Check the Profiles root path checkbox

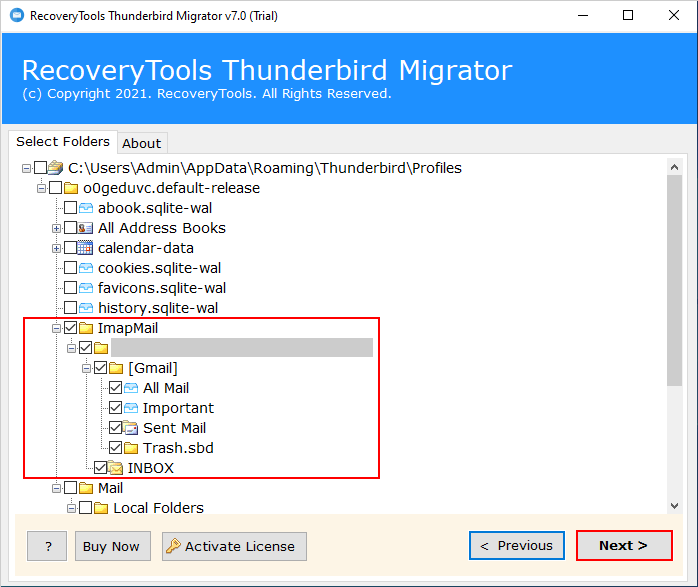[41, 168]
